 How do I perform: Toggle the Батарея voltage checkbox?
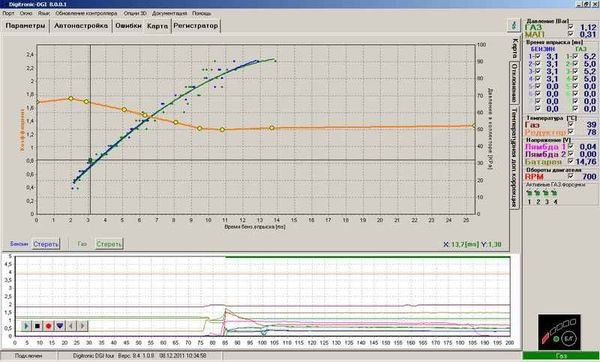point(571,161)
